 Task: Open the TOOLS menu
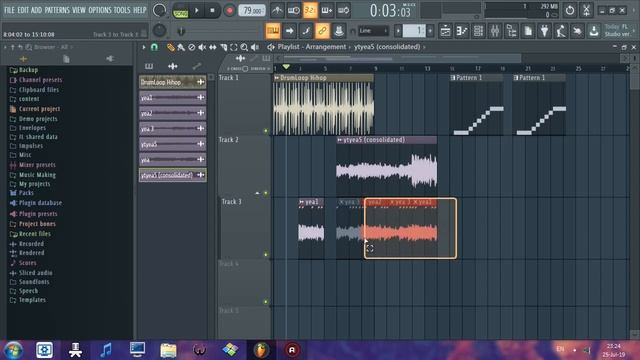pos(122,10)
